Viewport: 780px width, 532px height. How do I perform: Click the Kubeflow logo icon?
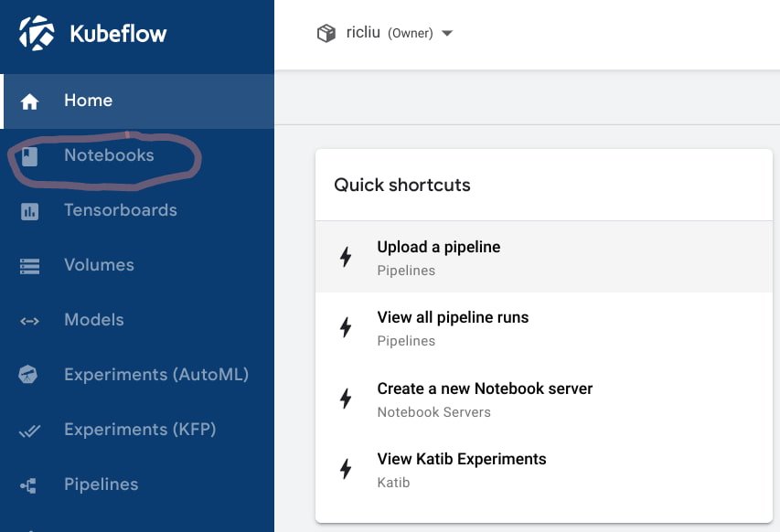(x=37, y=33)
